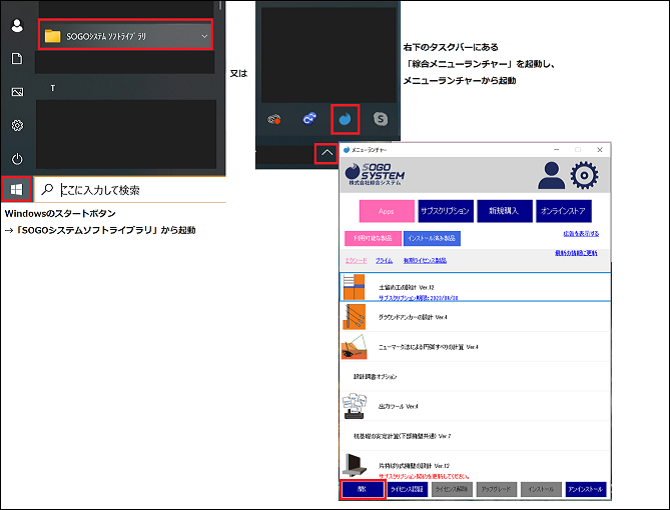Click the 最新の情報に更新 link
The image size is (670, 510).
pos(576,253)
